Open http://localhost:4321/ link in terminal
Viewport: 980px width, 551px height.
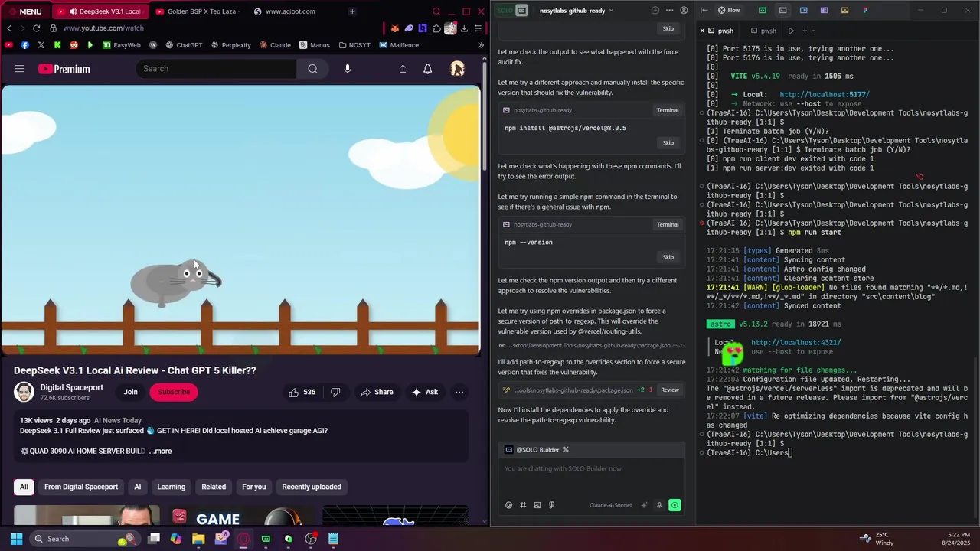tap(795, 343)
